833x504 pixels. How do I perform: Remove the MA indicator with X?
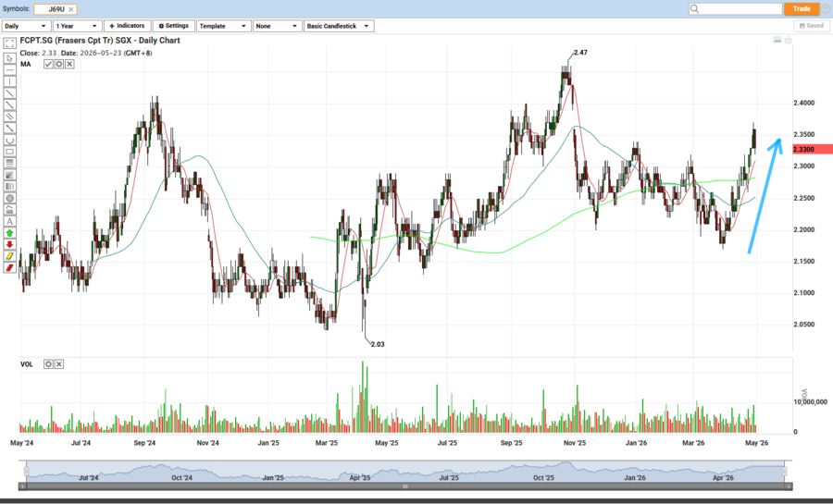point(69,65)
